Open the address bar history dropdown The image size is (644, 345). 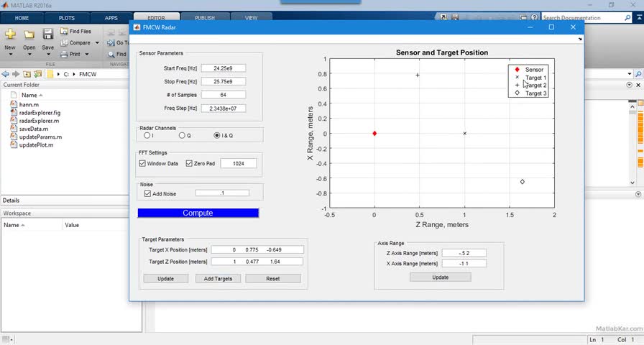630,74
